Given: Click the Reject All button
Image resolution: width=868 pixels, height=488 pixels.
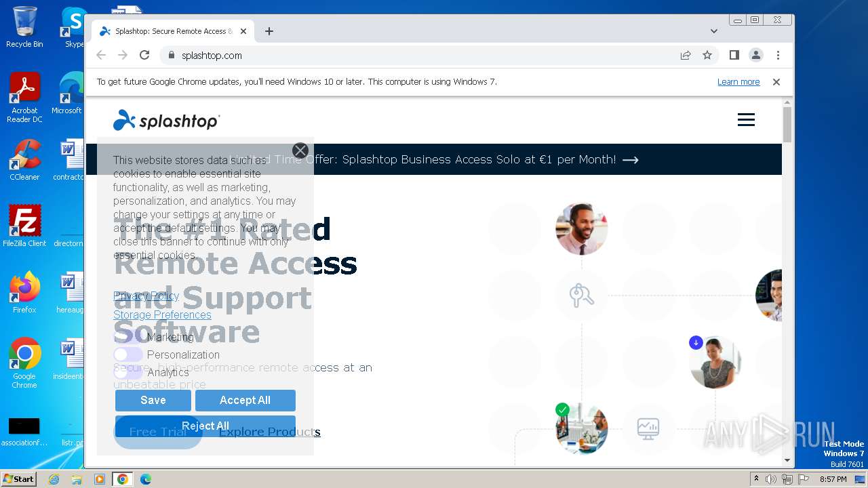Looking at the screenshot, I should coord(205,426).
